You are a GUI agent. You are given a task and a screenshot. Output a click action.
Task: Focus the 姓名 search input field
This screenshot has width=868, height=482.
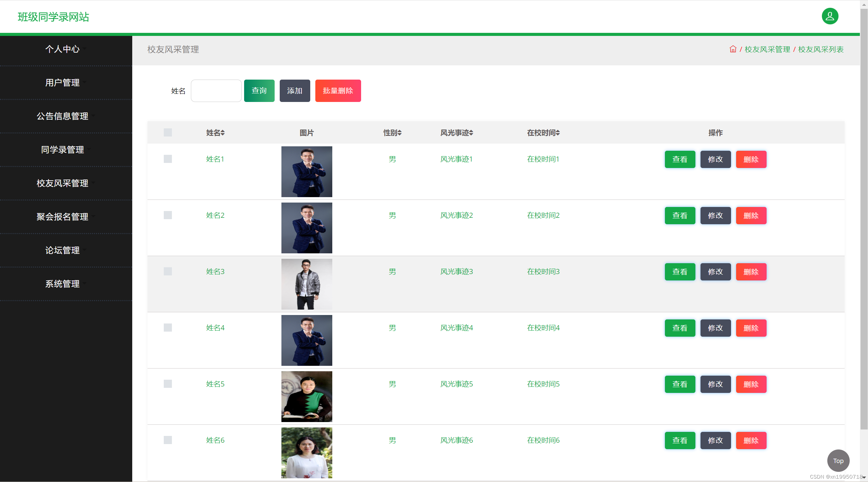pos(216,91)
